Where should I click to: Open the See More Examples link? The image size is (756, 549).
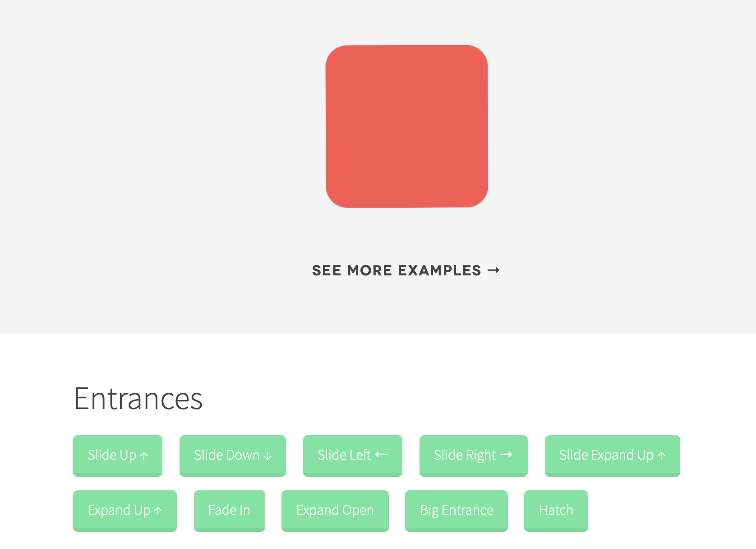pyautogui.click(x=406, y=270)
